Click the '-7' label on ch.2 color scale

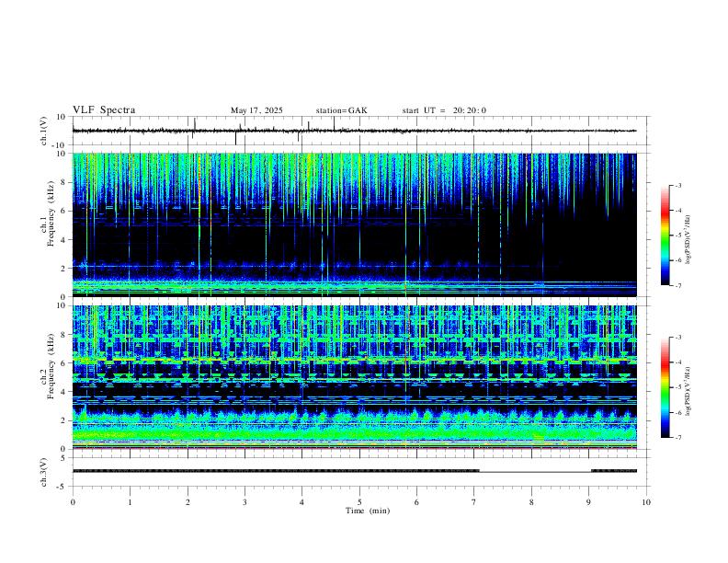coord(678,438)
